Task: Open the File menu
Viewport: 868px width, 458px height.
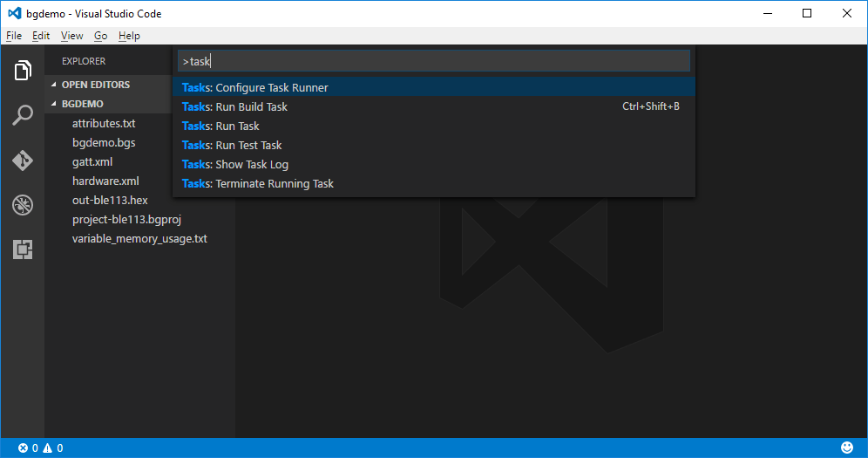Action: pyautogui.click(x=14, y=36)
